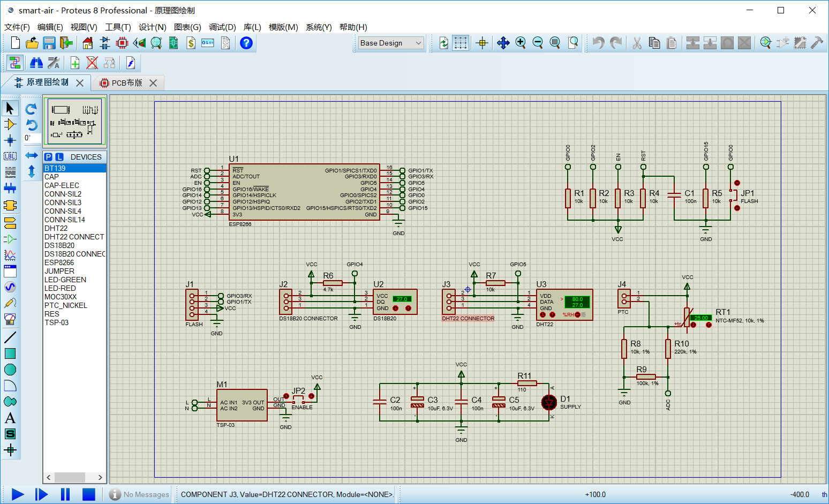This screenshot has width=829, height=504.
Task: Open the 调试(D) menu
Action: (222, 27)
